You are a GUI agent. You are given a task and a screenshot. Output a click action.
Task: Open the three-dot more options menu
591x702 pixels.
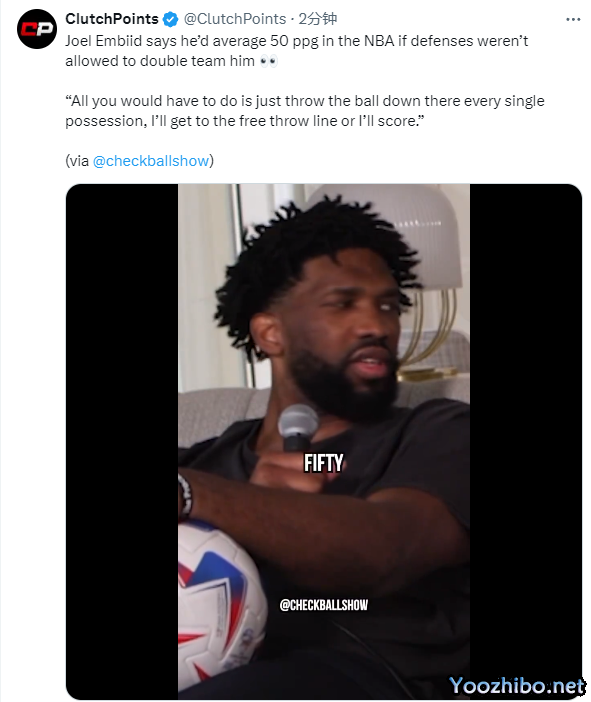click(x=573, y=19)
